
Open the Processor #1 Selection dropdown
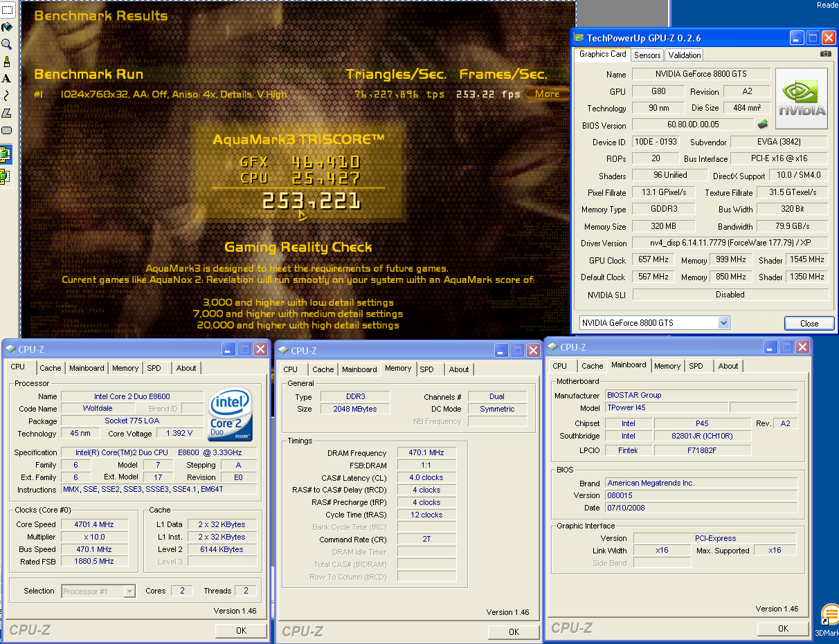[x=129, y=591]
